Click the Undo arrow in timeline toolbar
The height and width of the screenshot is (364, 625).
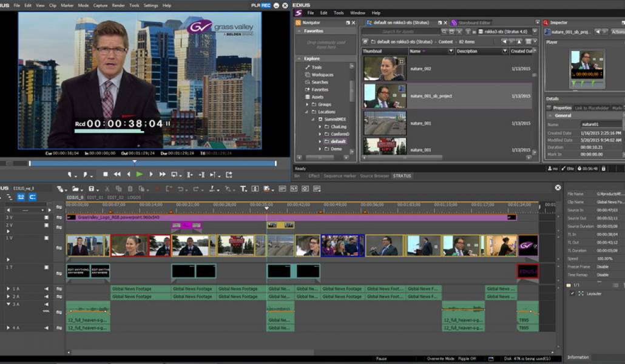[181, 189]
